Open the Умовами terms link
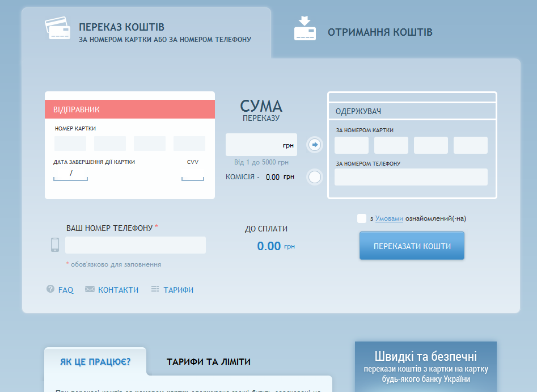The height and width of the screenshot is (392, 537). coord(389,218)
